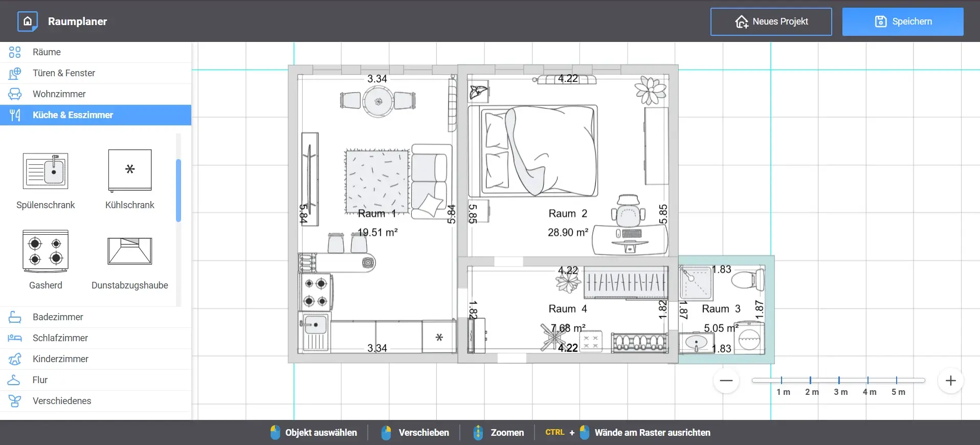The height and width of the screenshot is (445, 980).
Task: Open the Verschiedenes category
Action: (x=96, y=401)
